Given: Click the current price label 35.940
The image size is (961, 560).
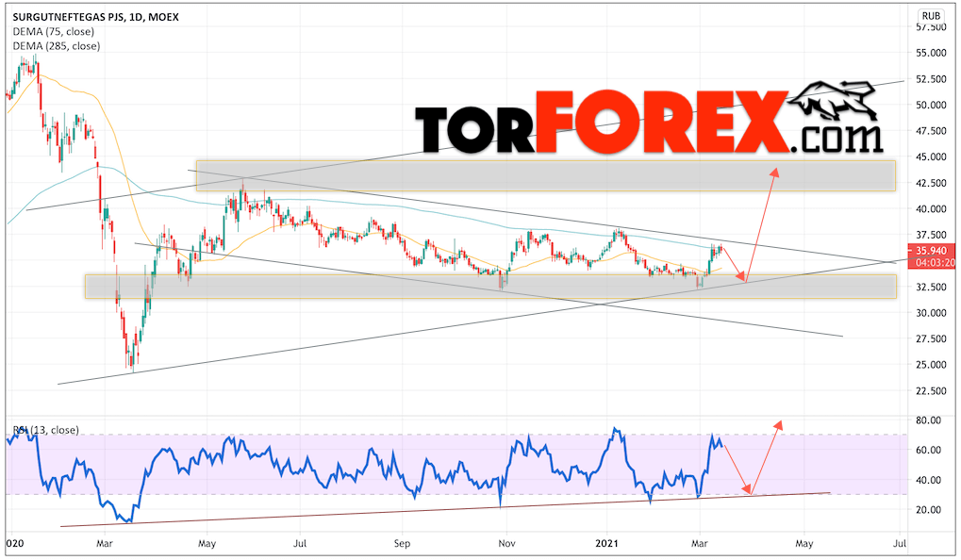Looking at the screenshot, I should click(932, 251).
